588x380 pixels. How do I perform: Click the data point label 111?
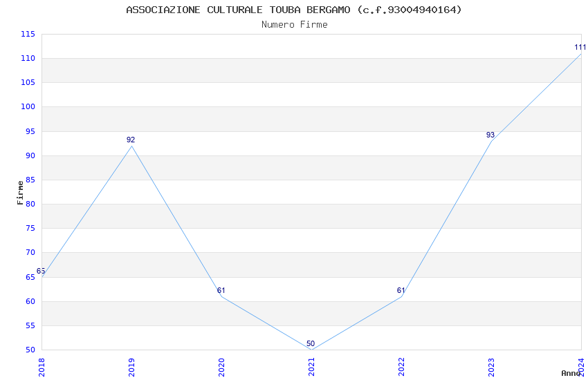point(580,47)
